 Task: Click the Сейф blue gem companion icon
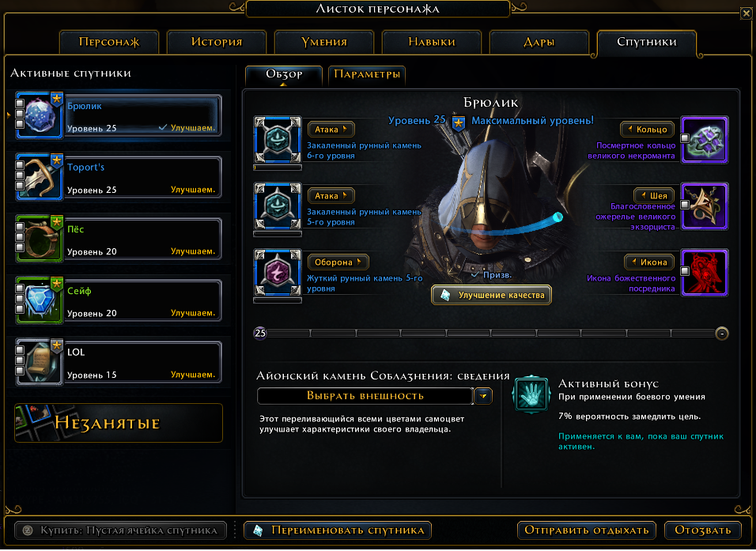click(39, 300)
